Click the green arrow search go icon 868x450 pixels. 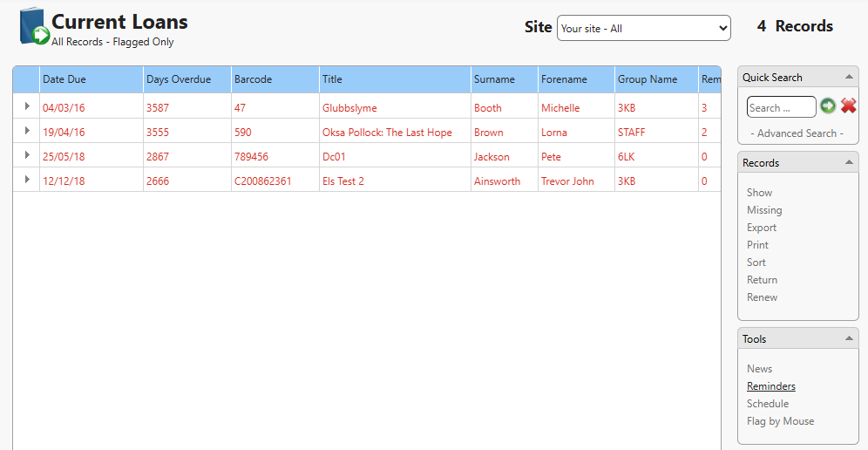click(828, 106)
